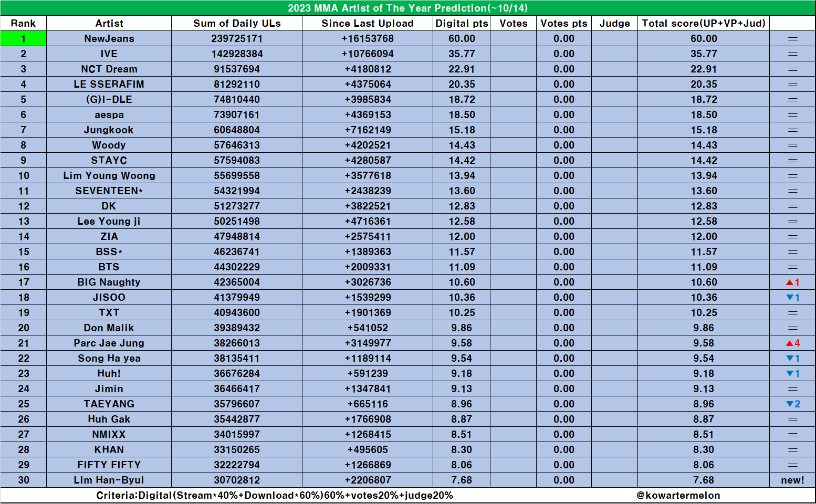Click the 'Since Last Upload' header

pos(368,23)
